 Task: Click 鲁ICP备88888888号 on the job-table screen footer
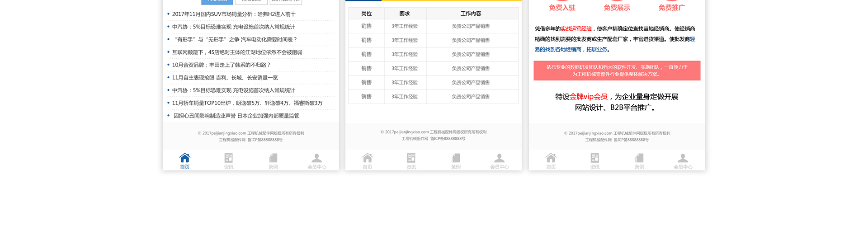(448, 138)
